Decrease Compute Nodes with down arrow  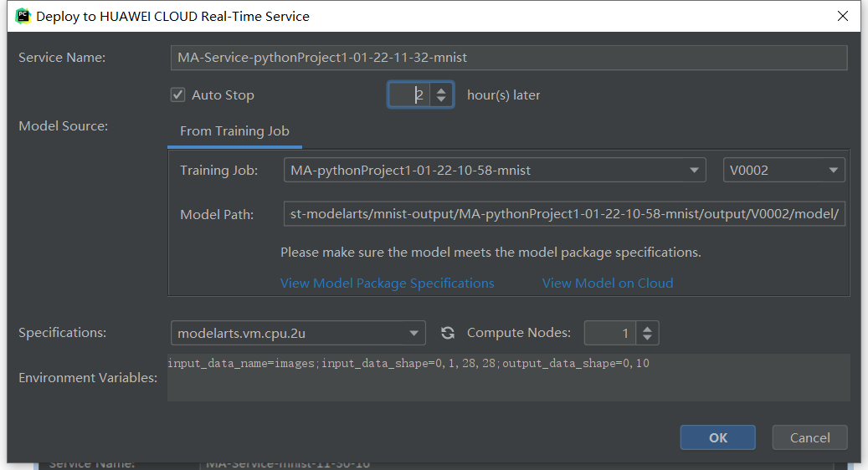[647, 338]
